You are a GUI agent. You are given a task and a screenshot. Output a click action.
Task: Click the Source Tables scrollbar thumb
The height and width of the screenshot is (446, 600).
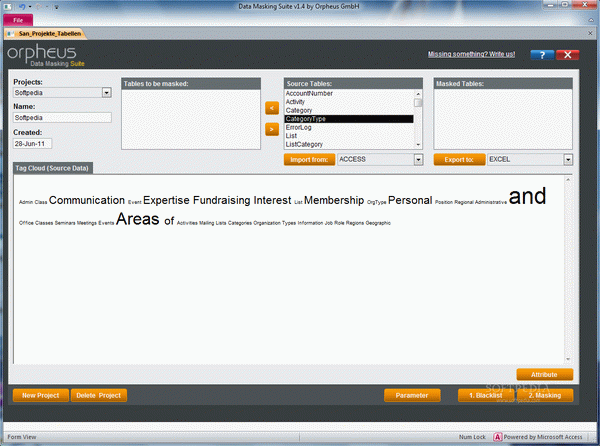tap(418, 103)
